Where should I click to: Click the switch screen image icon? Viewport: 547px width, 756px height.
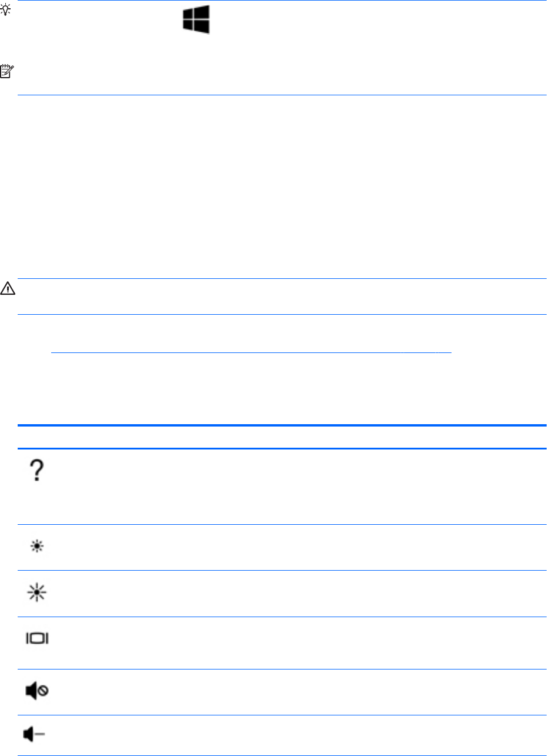tap(36, 638)
